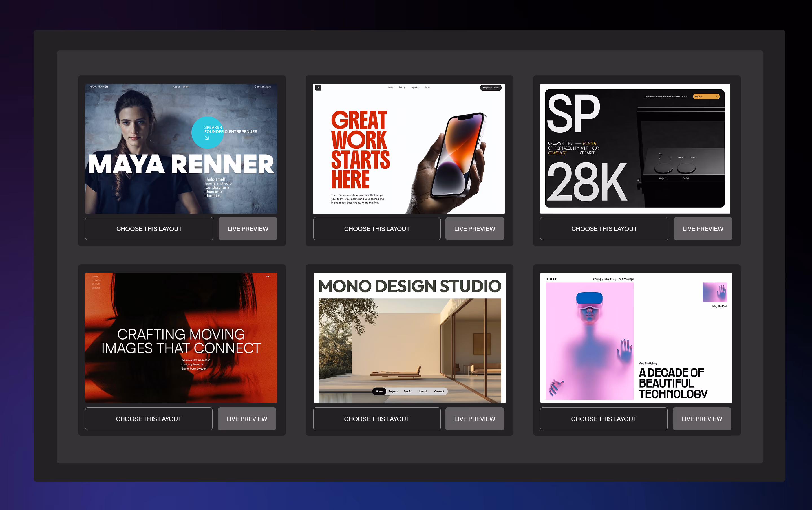The width and height of the screenshot is (812, 510).
Task: Click Connect in Mono Design Studio nav
Action: tap(439, 391)
